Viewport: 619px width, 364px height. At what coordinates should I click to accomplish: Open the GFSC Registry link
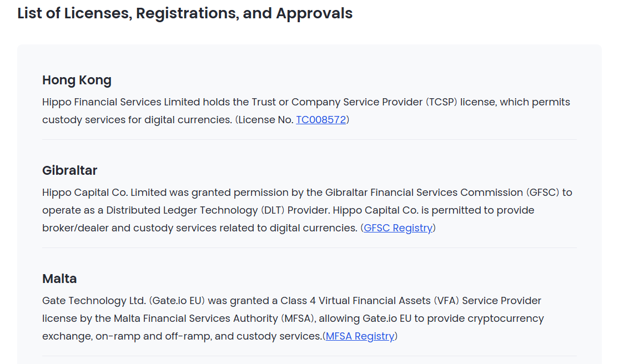pos(398,228)
